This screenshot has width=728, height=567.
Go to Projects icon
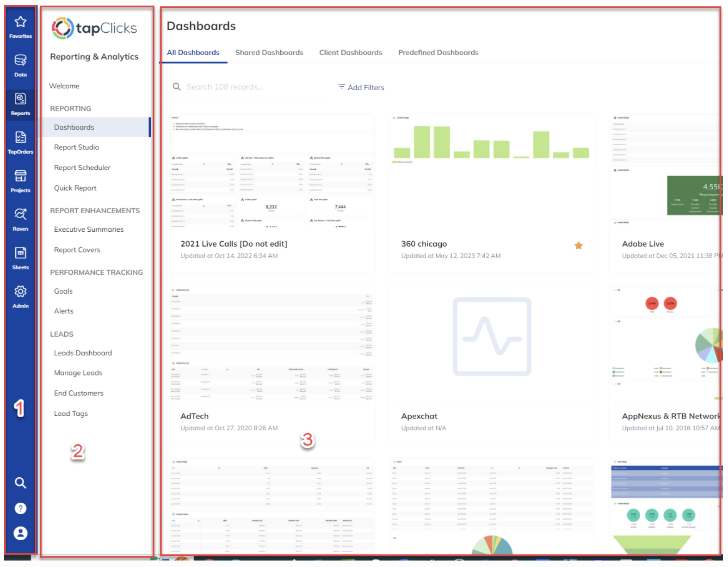pos(20,181)
